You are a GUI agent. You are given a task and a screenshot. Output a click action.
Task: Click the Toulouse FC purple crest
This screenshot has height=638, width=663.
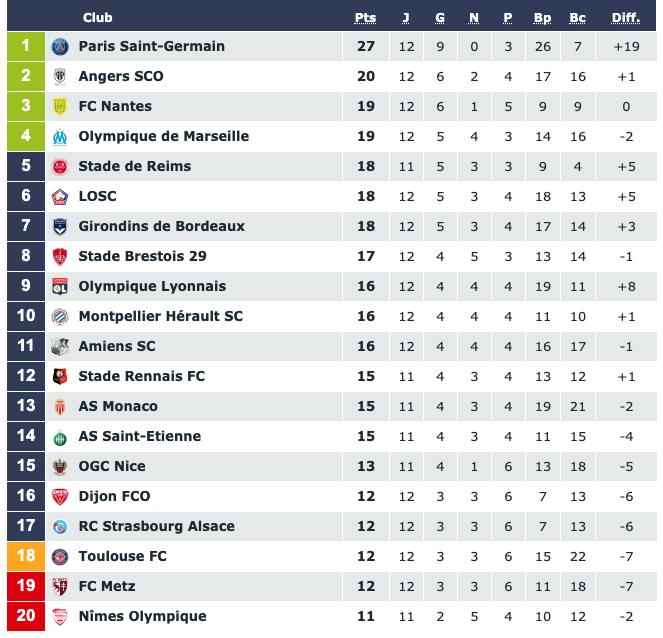(x=60, y=557)
